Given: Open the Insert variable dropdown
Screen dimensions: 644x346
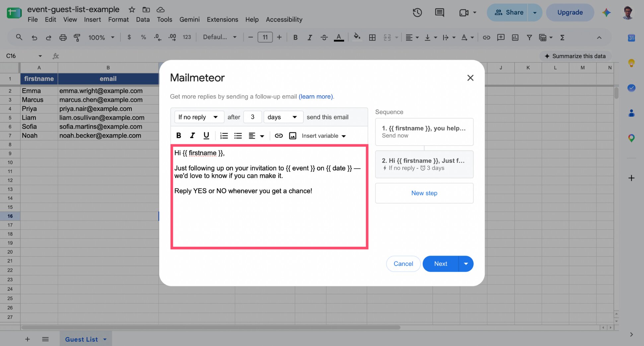Looking at the screenshot, I should pos(324,136).
